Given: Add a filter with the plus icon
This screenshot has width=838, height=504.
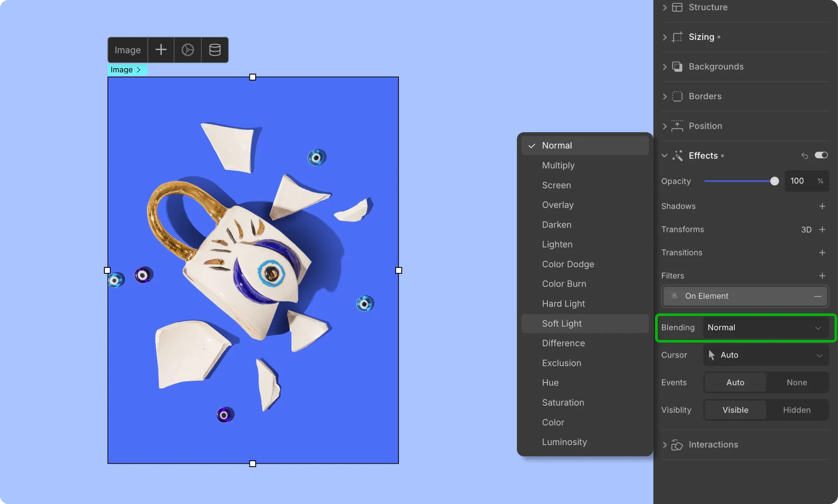Looking at the screenshot, I should (x=822, y=276).
